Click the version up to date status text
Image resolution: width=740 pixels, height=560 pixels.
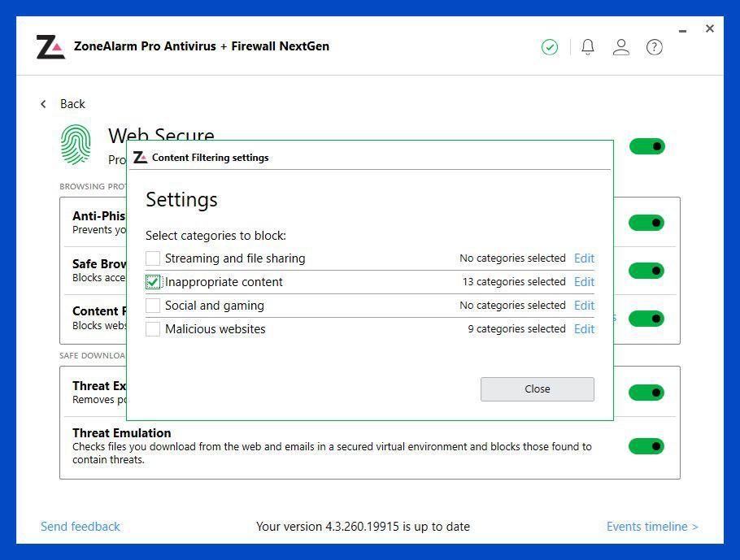coord(363,527)
